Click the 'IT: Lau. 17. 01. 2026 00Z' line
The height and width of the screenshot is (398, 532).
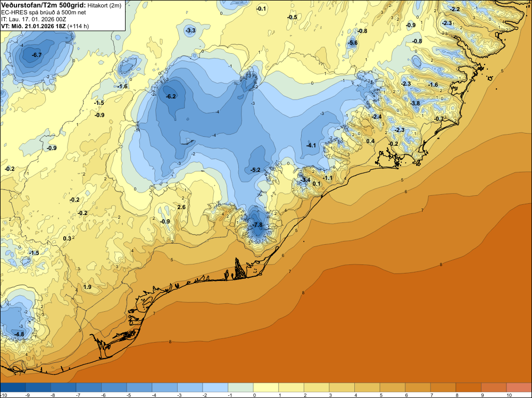(33, 19)
